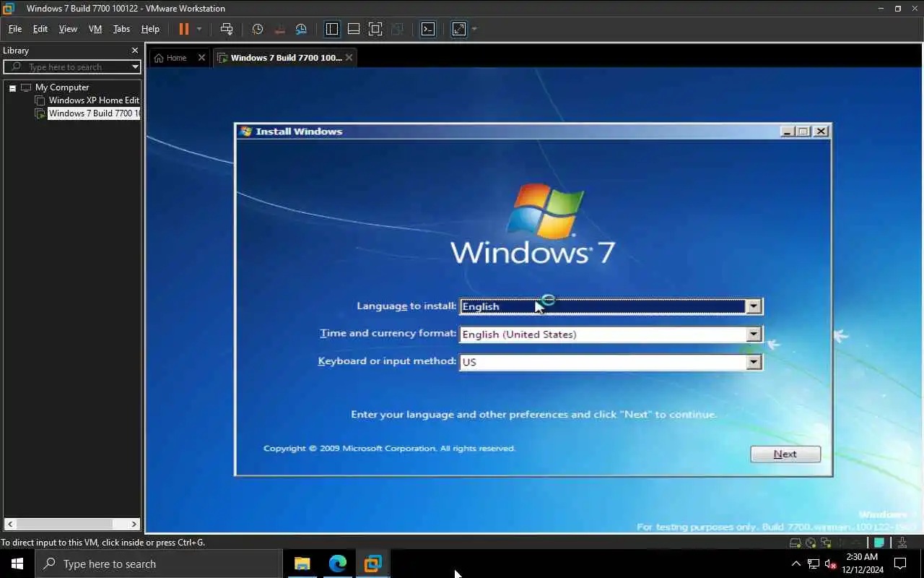The width and height of the screenshot is (924, 578).
Task: Open the Language to install dropdown
Action: 754,306
